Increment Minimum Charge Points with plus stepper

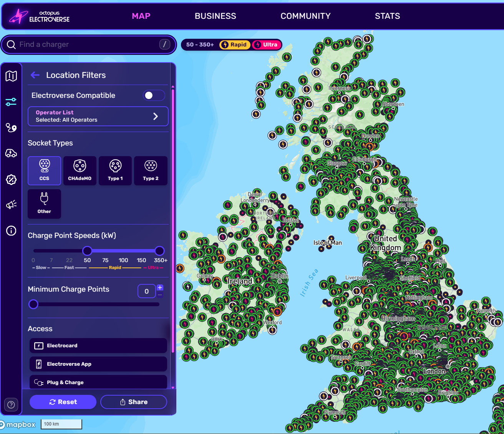click(160, 287)
